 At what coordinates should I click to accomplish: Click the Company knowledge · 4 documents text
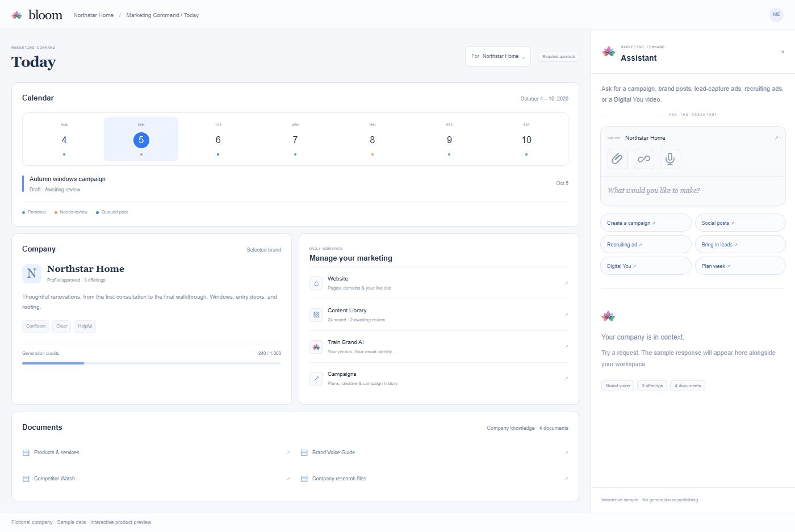[528, 428]
